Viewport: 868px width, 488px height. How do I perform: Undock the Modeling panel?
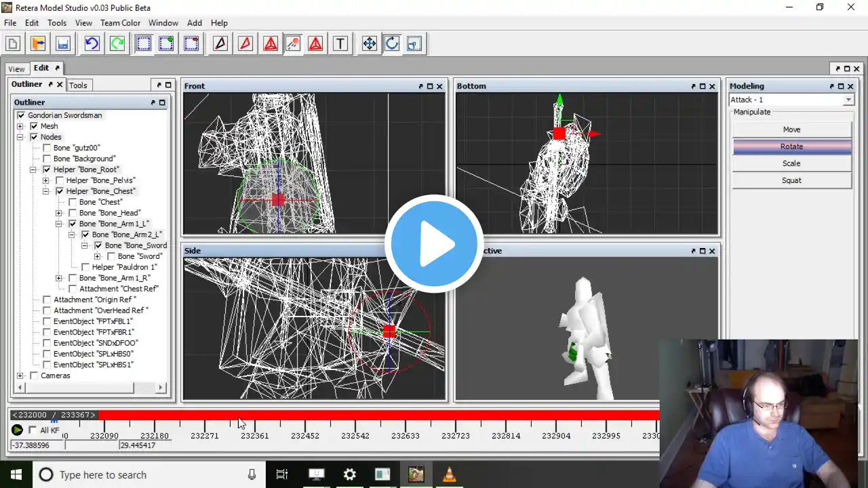click(x=831, y=86)
